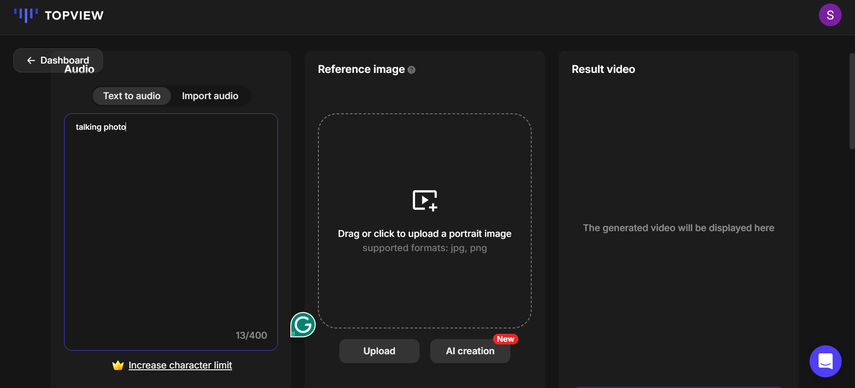Go back to Dashboard
The image size is (855, 388).
point(58,60)
